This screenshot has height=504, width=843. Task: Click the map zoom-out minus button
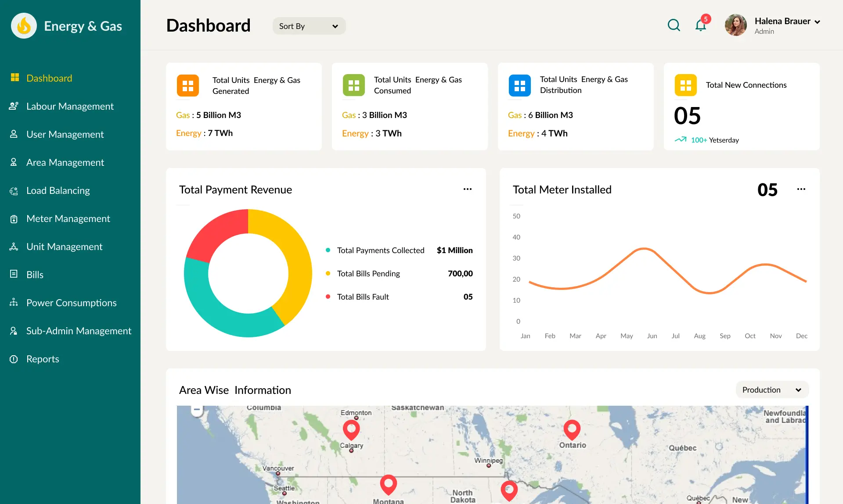tap(197, 410)
